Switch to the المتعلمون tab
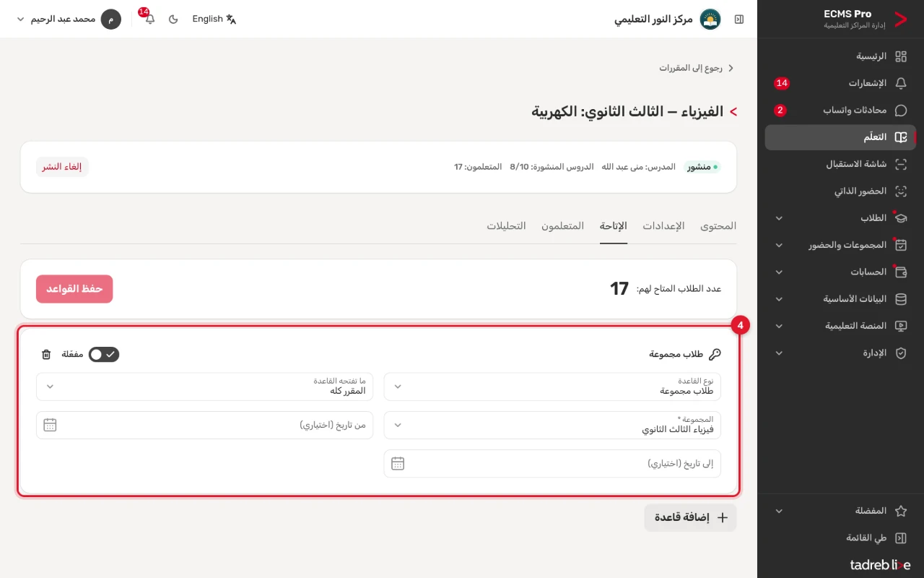 (563, 226)
